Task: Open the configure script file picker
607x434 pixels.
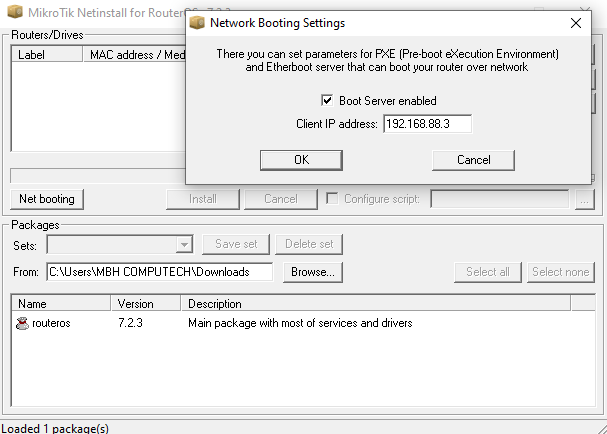Action: coord(585,199)
